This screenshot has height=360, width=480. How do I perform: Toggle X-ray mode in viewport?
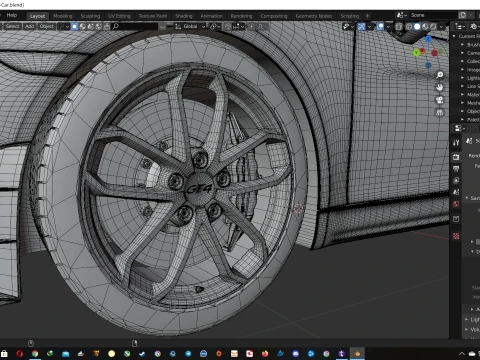pyautogui.click(x=399, y=26)
